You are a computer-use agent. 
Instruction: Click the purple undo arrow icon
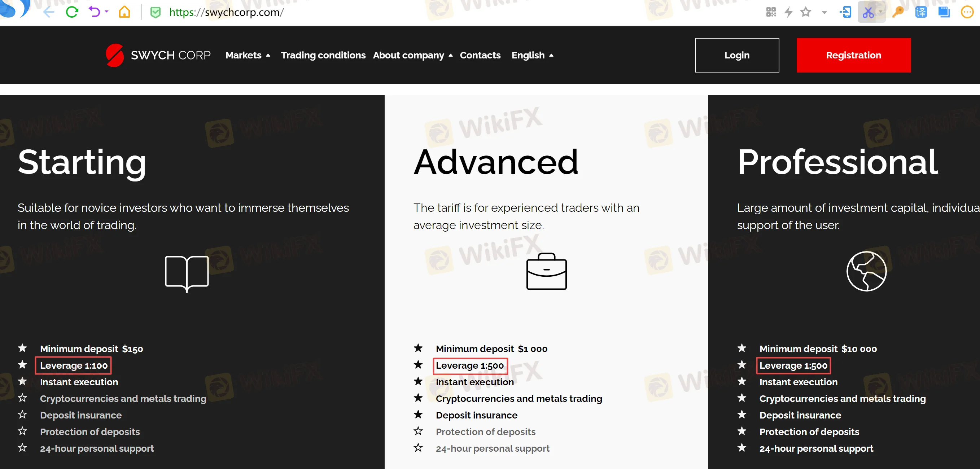[94, 12]
